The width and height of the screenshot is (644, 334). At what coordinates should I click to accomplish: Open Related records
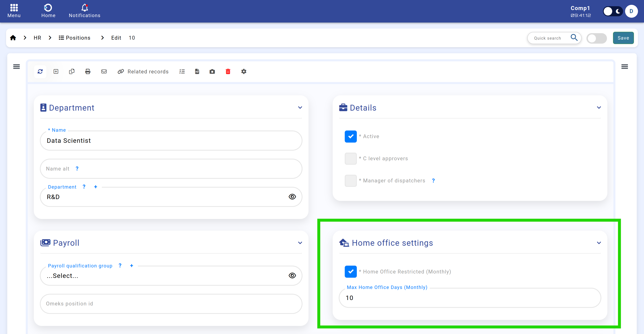[x=143, y=72]
